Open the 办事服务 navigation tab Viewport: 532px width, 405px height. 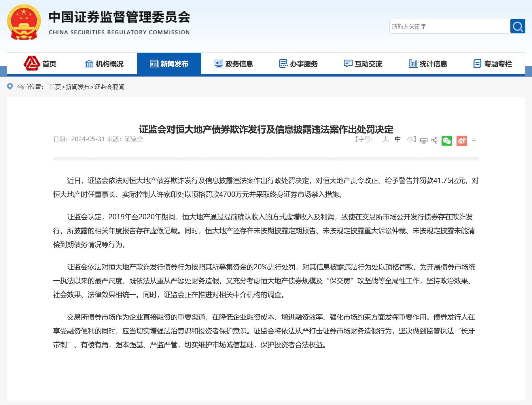pos(298,64)
